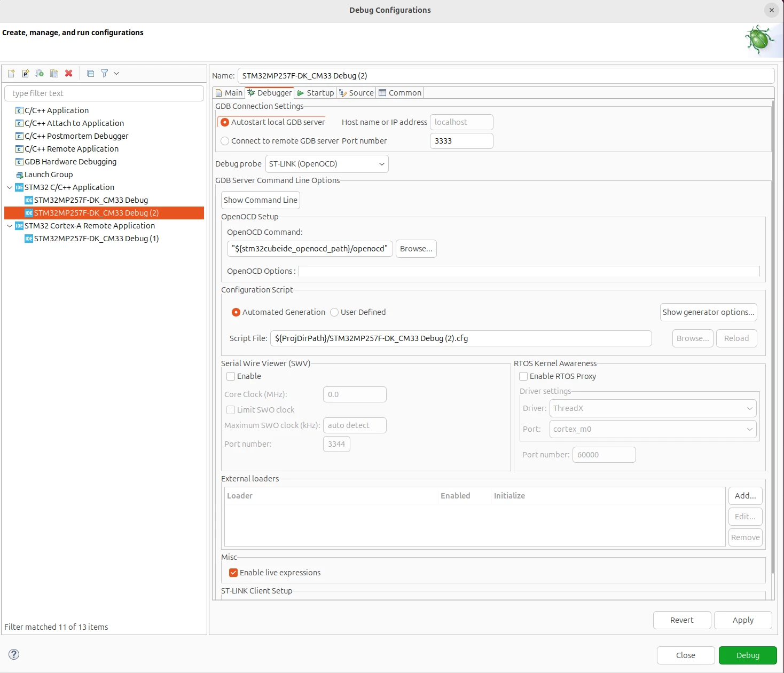Delete the selected launch configuration
This screenshot has width=784, height=673.
(69, 73)
